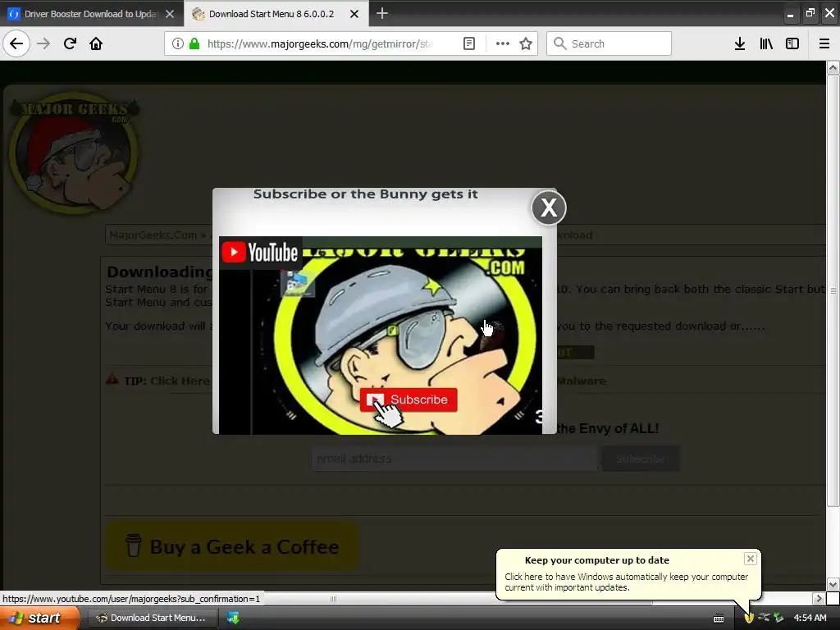Screen dimensions: 840x630
Task: Click the Major Geeks video thumbnail
Action: pyautogui.click(x=381, y=336)
